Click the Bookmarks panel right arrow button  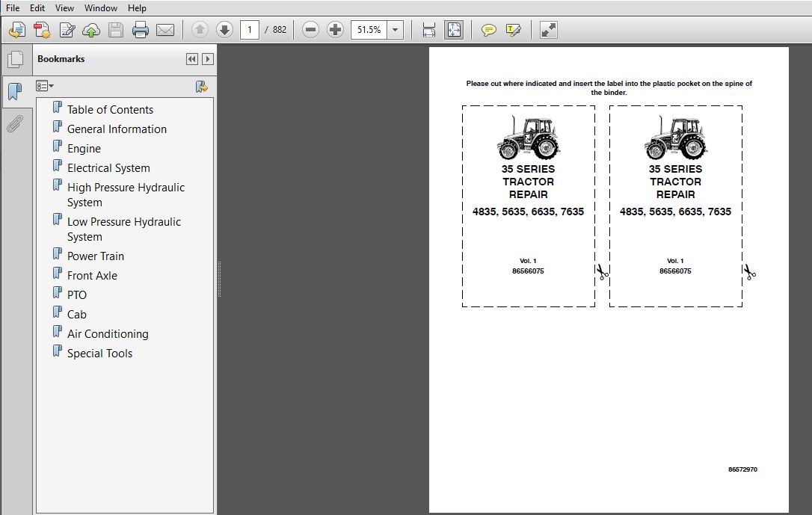pyautogui.click(x=208, y=59)
